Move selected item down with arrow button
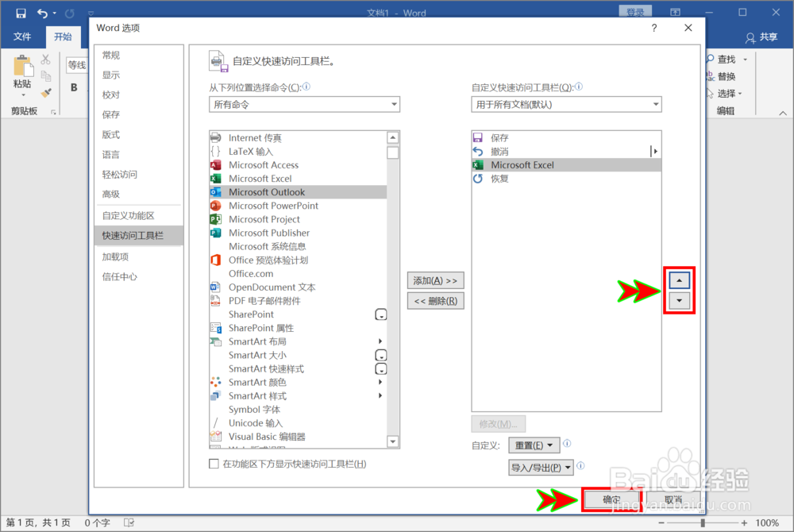This screenshot has height=532, width=794. [679, 301]
